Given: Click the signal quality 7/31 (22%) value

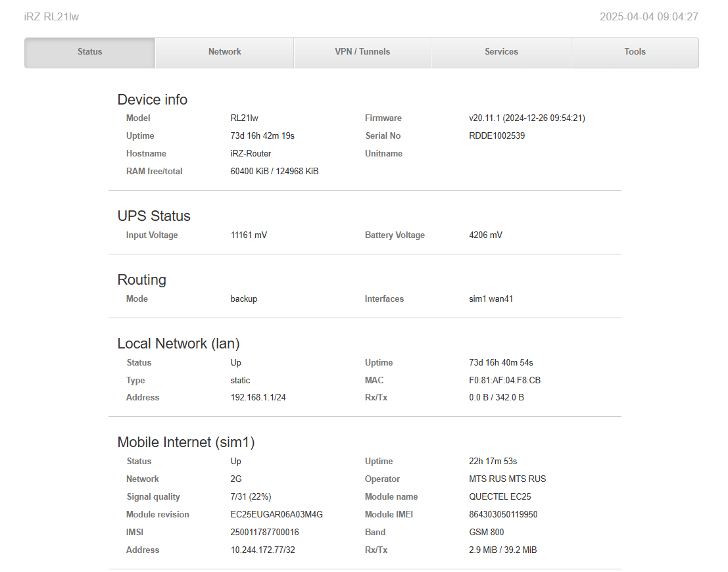Looking at the screenshot, I should coord(251,497).
